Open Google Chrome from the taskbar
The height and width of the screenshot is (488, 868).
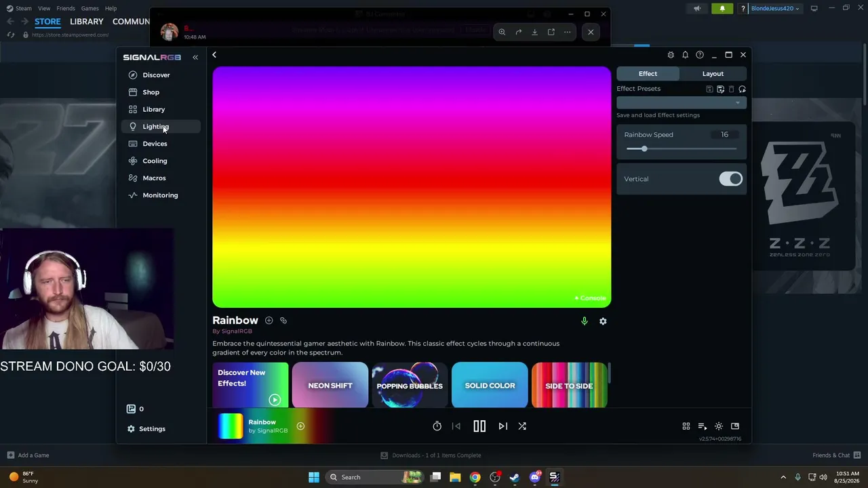click(x=475, y=477)
